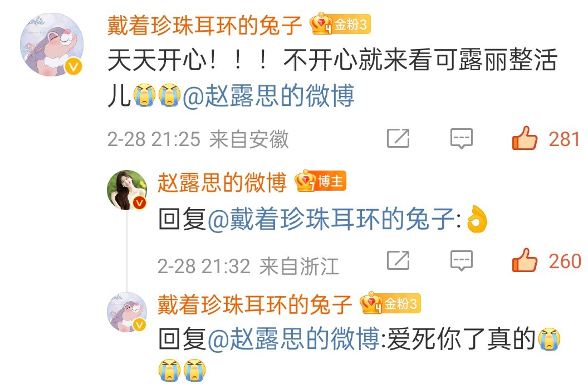Tap the 金粉3 badge on bottom reply
The image size is (588, 388).
[390, 303]
